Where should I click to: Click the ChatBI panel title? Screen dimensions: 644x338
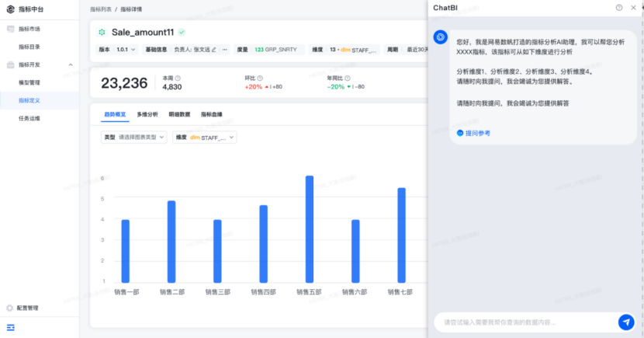[x=445, y=8]
